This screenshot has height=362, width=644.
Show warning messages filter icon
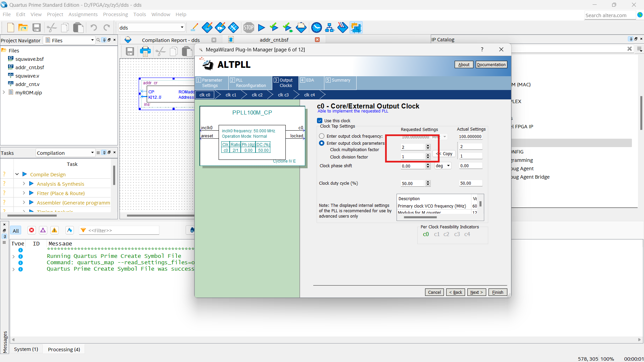click(x=54, y=230)
